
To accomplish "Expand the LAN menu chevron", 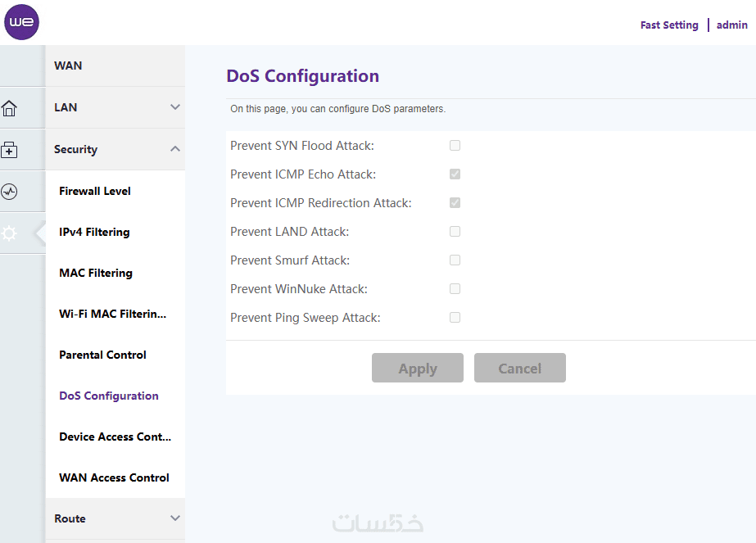I will pos(174,107).
